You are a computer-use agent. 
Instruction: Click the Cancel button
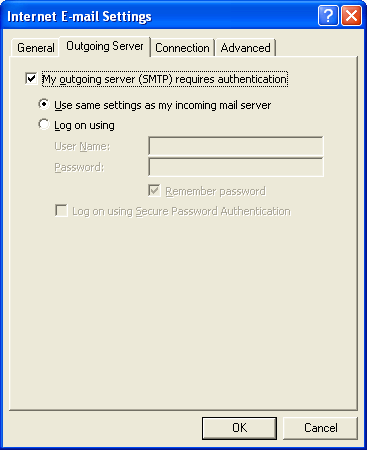(x=320, y=428)
